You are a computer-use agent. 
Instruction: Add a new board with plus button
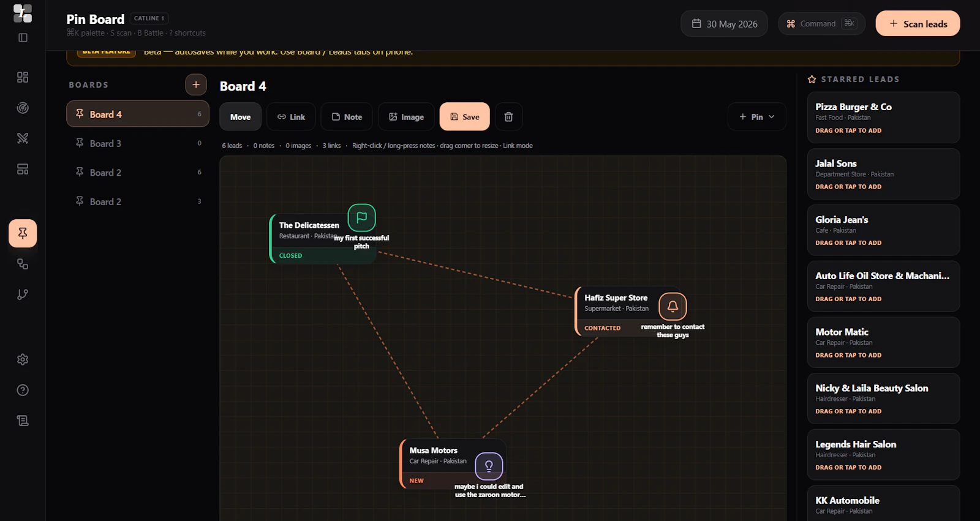click(196, 84)
